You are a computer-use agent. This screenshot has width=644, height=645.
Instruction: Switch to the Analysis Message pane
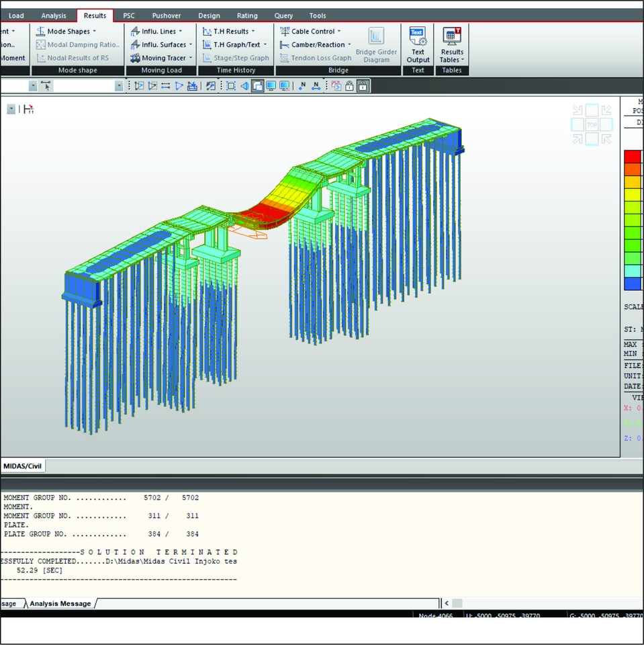60,603
